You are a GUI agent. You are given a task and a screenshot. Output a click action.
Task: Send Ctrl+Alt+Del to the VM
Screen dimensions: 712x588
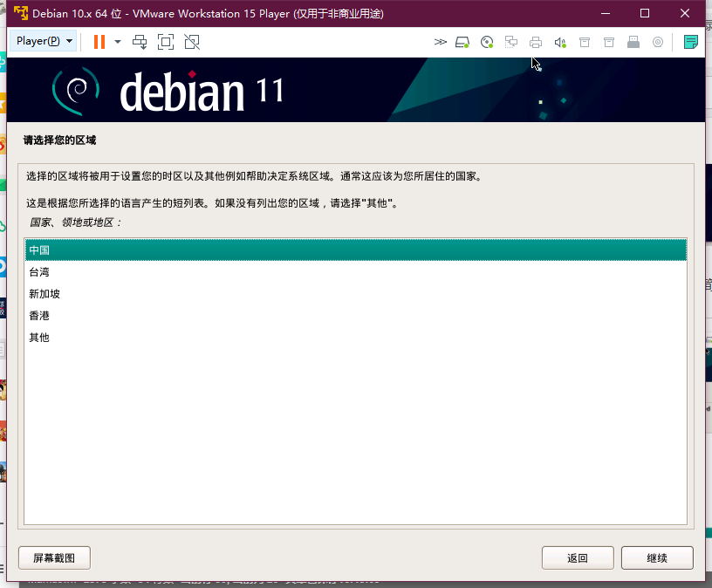coord(140,42)
